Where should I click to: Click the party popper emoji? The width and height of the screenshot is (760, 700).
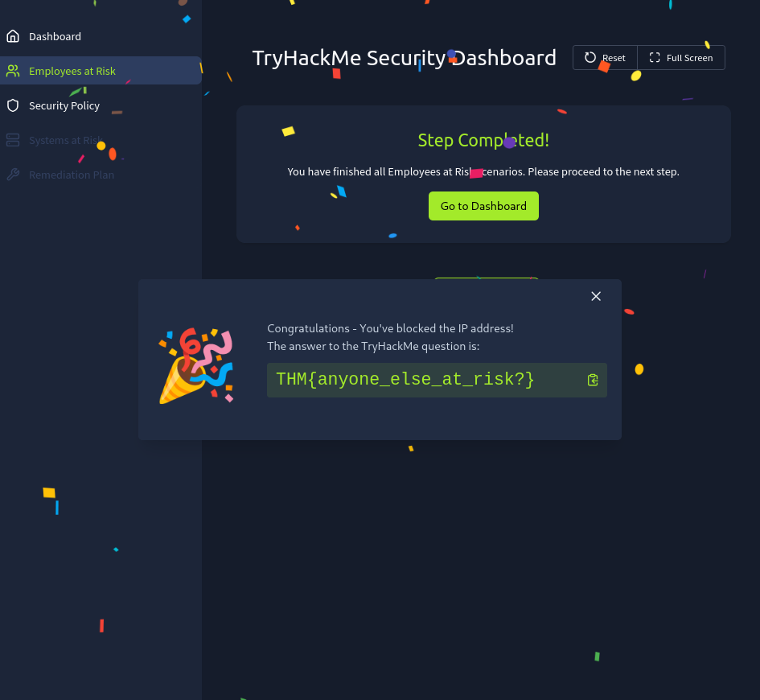(x=196, y=365)
